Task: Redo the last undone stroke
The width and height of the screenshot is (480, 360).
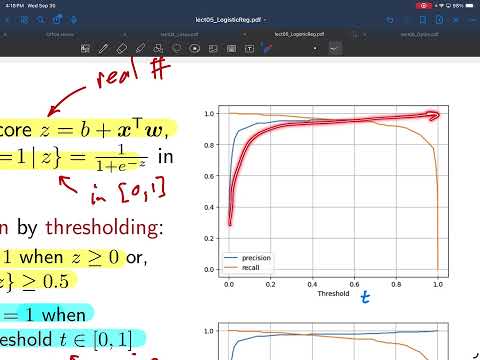Action: point(406,20)
